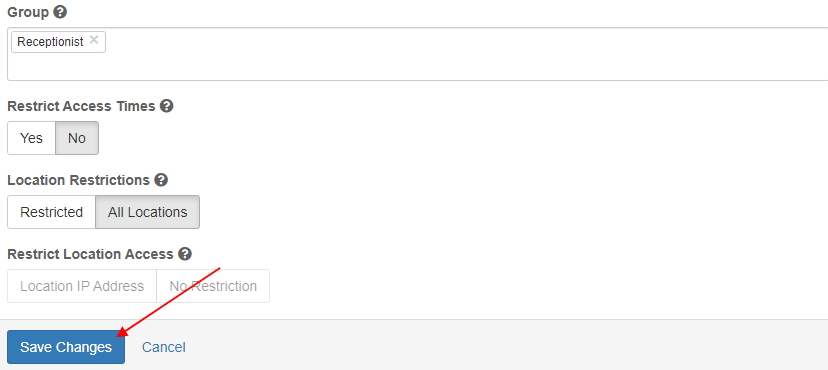The image size is (828, 370).
Task: Select the All Locations option
Action: coord(147,212)
